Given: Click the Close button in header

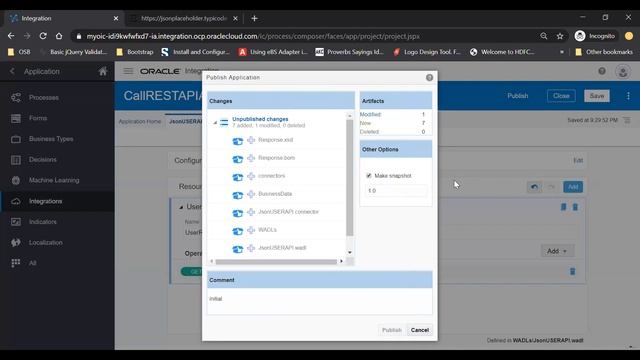Looking at the screenshot, I should click(561, 96).
